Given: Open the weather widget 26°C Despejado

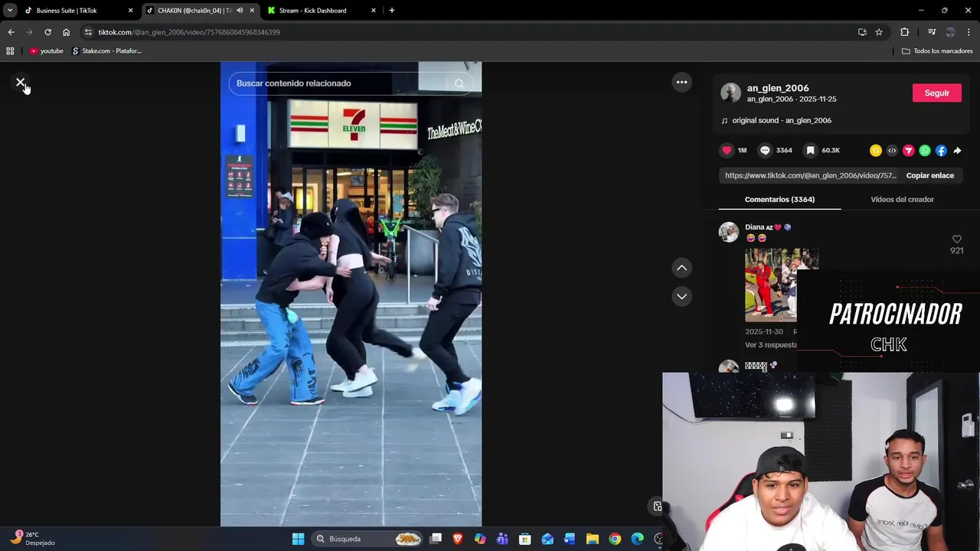Looking at the screenshot, I should click(x=32, y=538).
